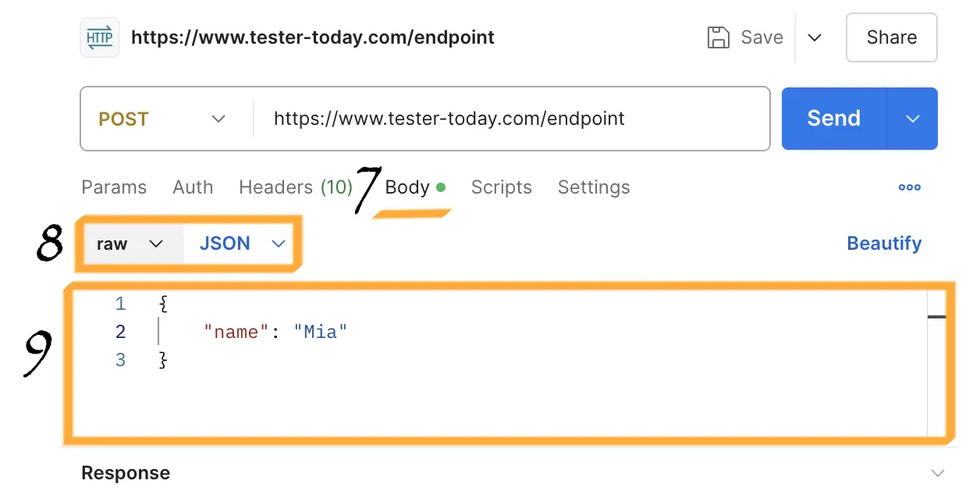Screen dimensions: 980x498
Task: View the Headers (10) tab
Action: [x=295, y=187]
